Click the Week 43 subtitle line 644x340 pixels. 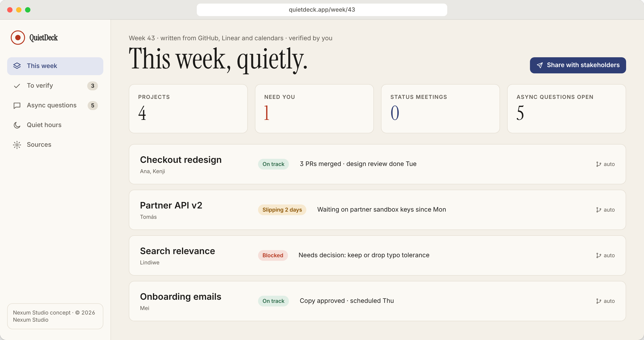pos(230,38)
